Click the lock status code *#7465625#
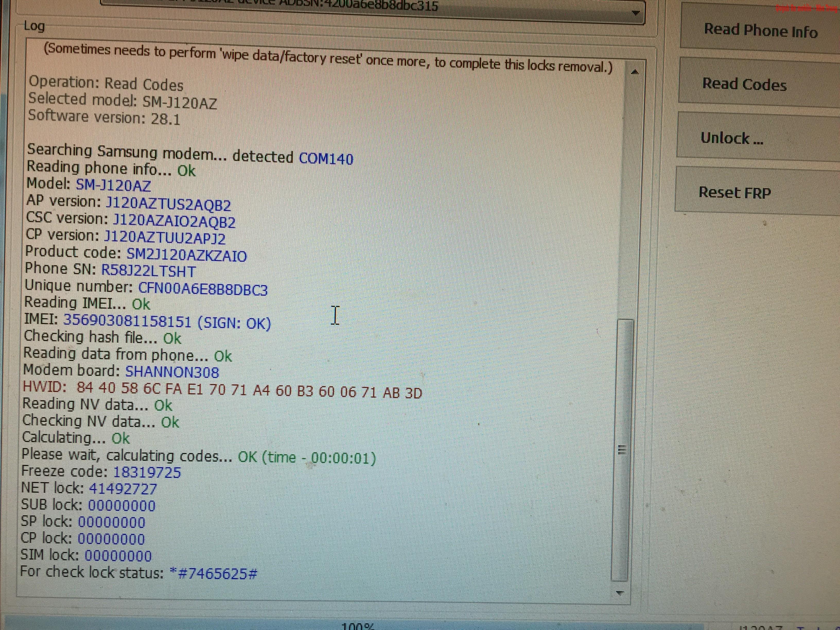This screenshot has height=630, width=840. [x=213, y=573]
